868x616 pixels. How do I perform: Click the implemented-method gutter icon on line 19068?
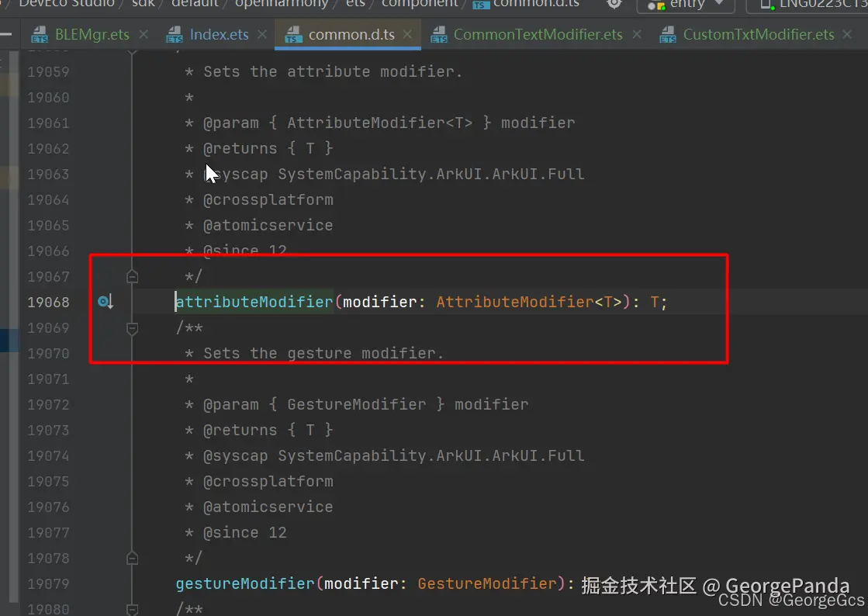pyautogui.click(x=105, y=302)
